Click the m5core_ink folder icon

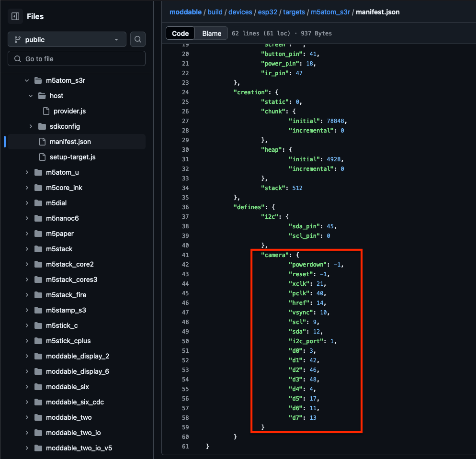(x=38, y=188)
